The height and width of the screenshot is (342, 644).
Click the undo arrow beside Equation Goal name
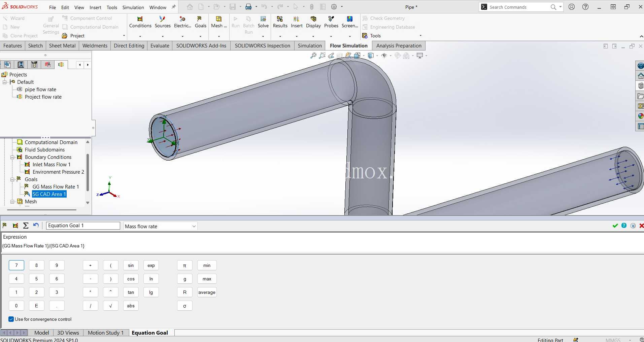pyautogui.click(x=36, y=226)
